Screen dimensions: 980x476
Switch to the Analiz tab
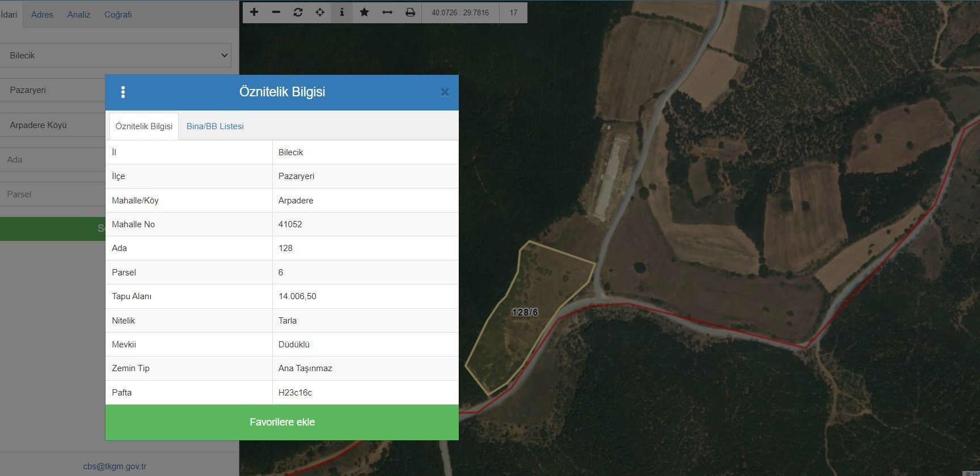(79, 15)
